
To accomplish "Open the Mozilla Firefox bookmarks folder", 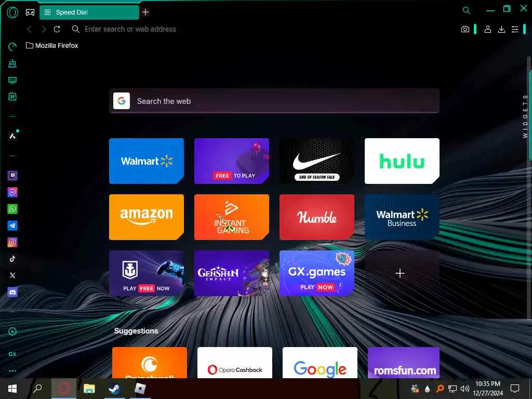I will coord(52,46).
